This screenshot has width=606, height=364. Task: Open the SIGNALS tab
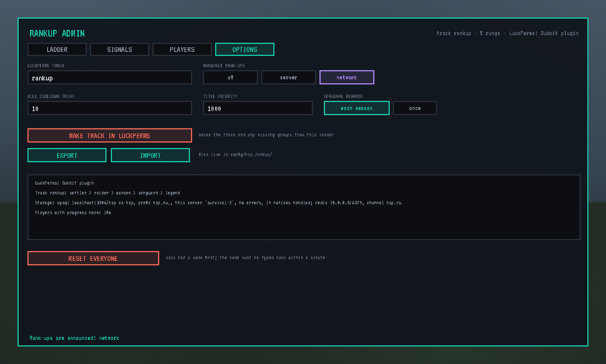pos(120,49)
